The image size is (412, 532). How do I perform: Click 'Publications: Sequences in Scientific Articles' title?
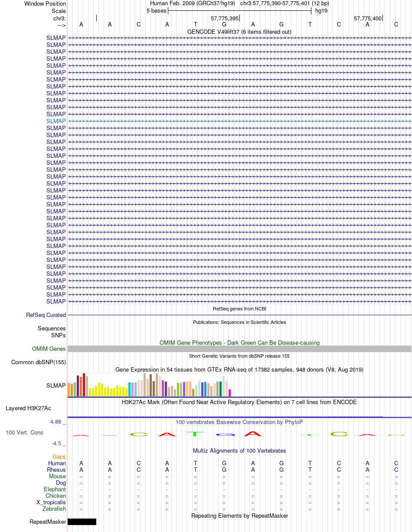point(239,322)
